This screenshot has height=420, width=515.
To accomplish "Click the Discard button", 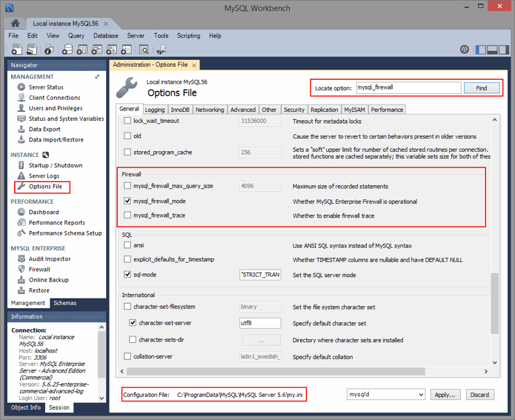I will click(480, 395).
